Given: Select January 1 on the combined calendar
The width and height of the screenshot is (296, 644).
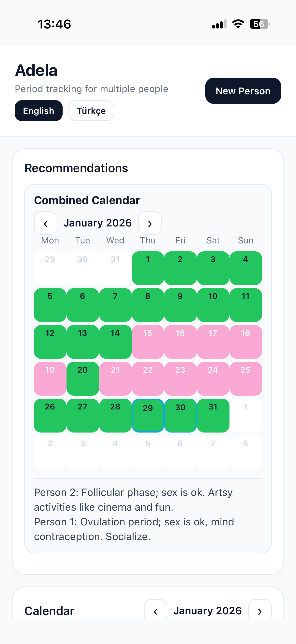Looking at the screenshot, I should point(148,268).
